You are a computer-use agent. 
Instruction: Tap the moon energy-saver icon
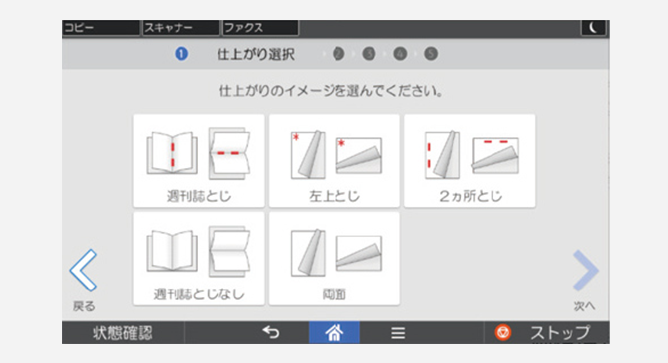[x=593, y=28]
